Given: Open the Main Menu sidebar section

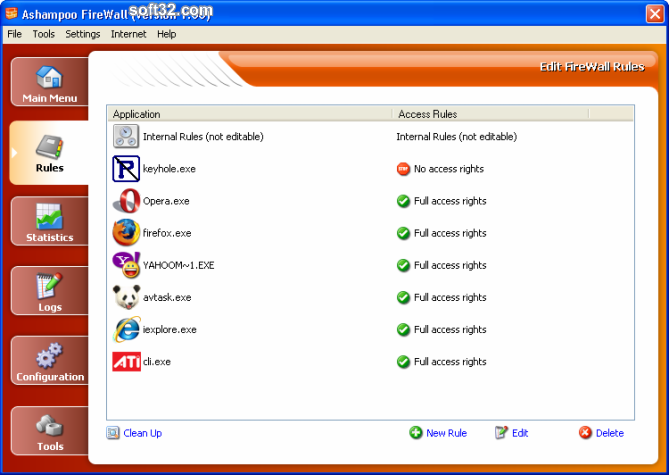Looking at the screenshot, I should 49,82.
